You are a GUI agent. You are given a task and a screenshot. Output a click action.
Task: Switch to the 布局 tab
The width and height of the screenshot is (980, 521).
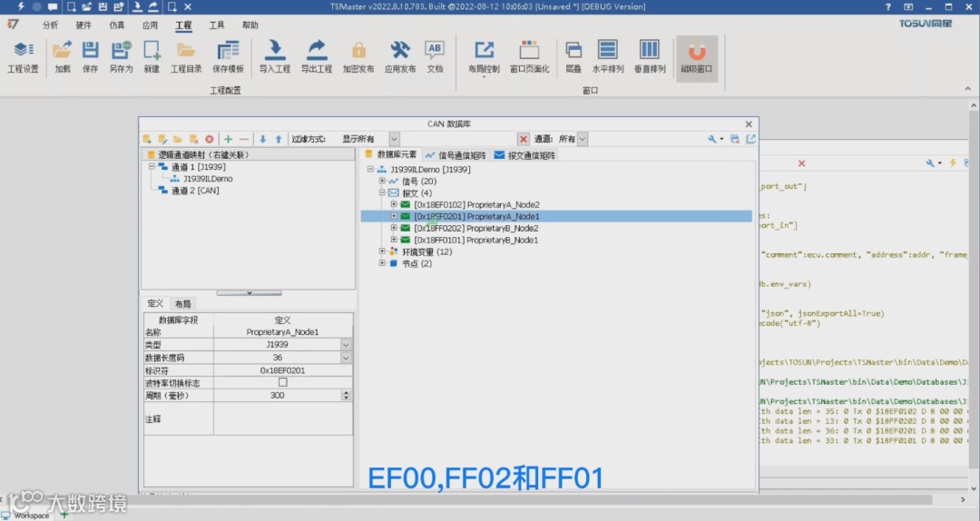pos(182,304)
